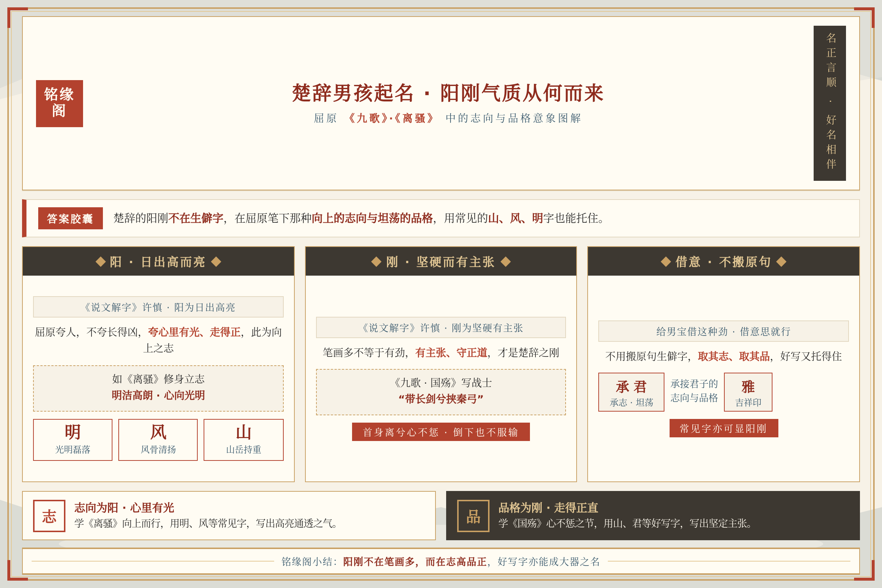The width and height of the screenshot is (882, 588).
Task: Click the 答案胶囊 red label
Action: coord(70,218)
